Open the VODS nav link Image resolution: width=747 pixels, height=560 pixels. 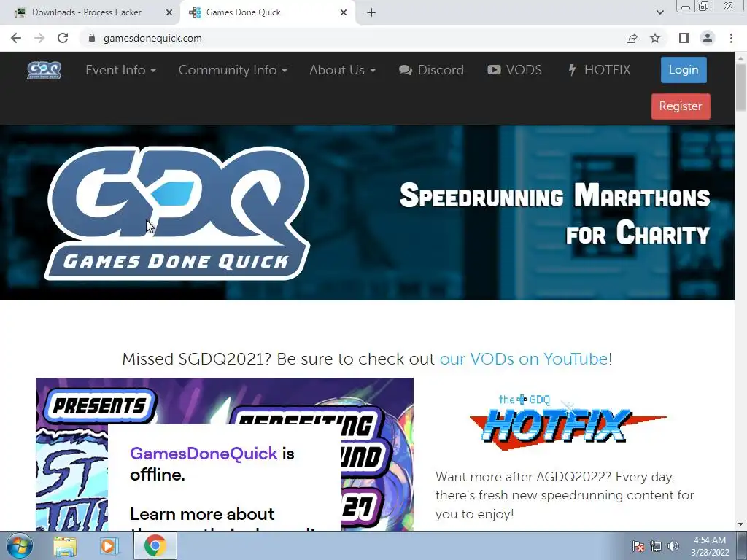click(514, 70)
